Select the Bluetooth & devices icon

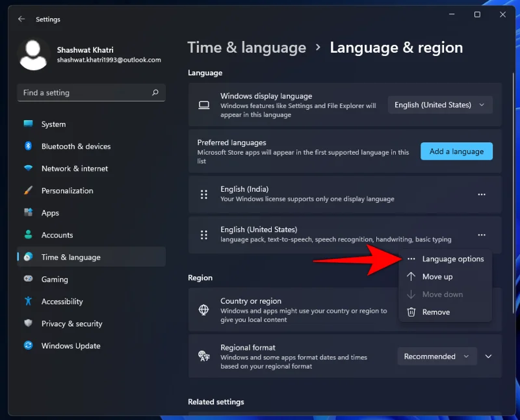coord(29,146)
